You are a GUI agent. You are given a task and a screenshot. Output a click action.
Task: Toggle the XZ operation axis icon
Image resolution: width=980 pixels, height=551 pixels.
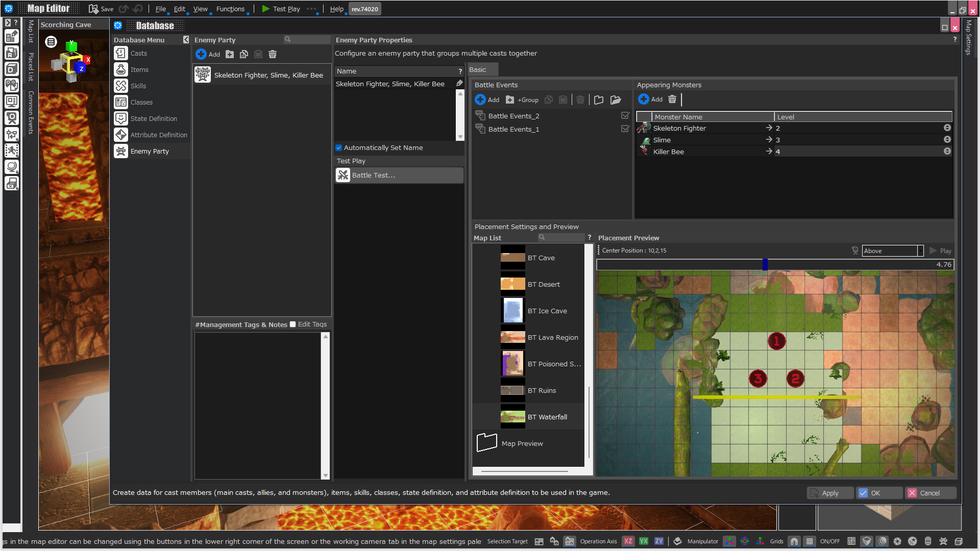[x=628, y=541]
